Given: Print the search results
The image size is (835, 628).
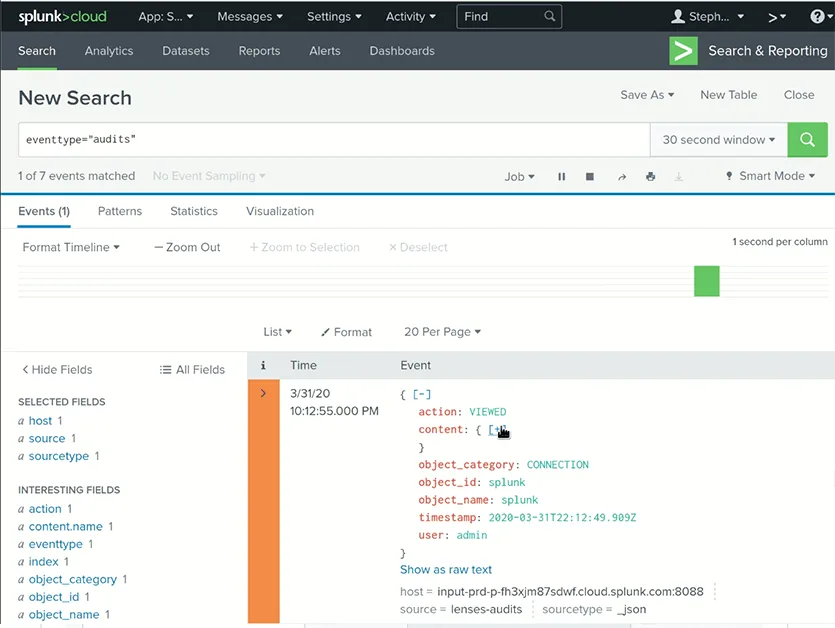Looking at the screenshot, I should coord(650,176).
